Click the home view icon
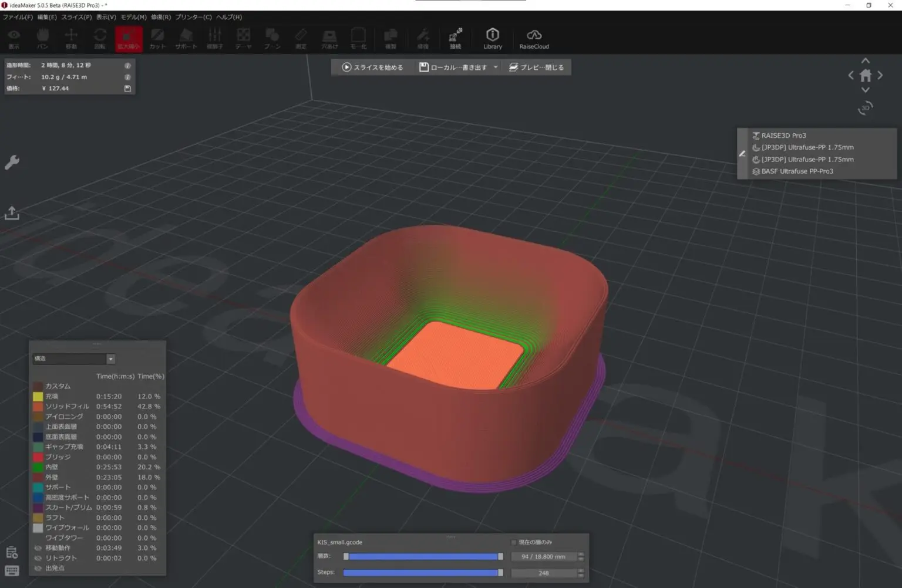Image resolution: width=902 pixels, height=588 pixels. click(x=865, y=75)
